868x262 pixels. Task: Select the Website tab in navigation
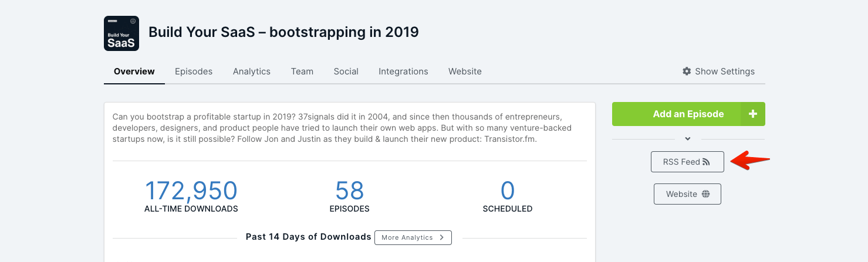[x=465, y=72]
